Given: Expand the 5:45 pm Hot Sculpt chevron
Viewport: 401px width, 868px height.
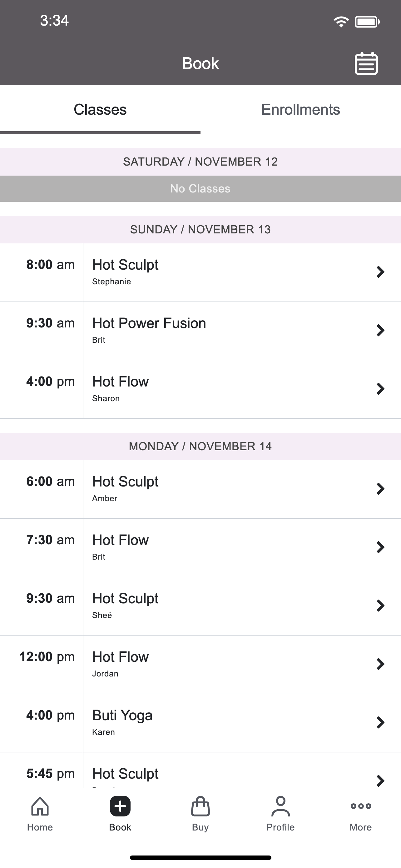Looking at the screenshot, I should (380, 781).
